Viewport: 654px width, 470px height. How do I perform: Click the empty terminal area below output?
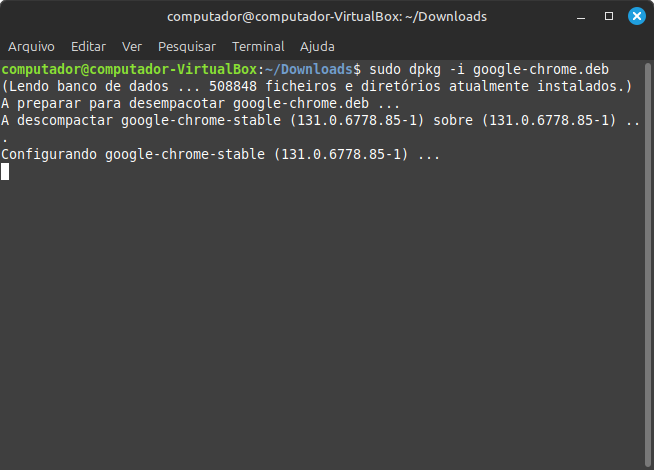click(x=327, y=320)
